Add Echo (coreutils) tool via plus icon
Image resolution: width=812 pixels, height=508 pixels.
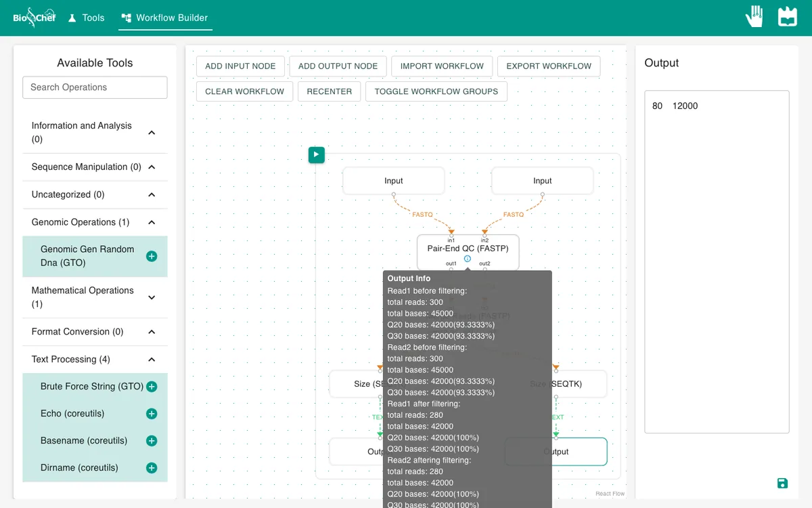point(152,414)
